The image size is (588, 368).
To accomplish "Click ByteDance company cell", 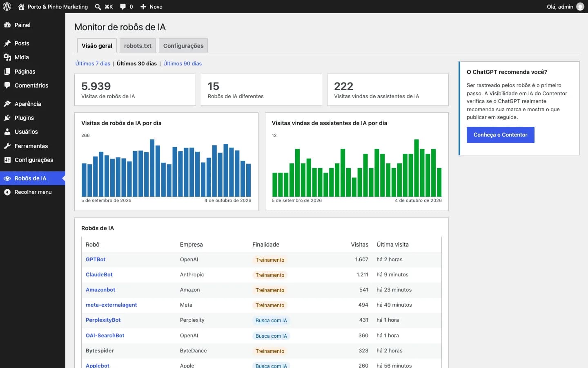I will pyautogui.click(x=194, y=351).
